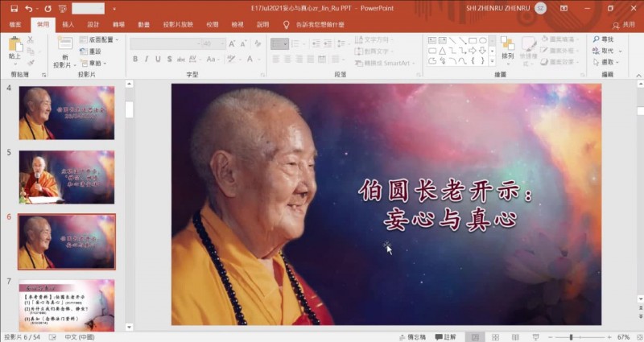
Task: Select the Cut scissors icon
Action: point(31,39)
